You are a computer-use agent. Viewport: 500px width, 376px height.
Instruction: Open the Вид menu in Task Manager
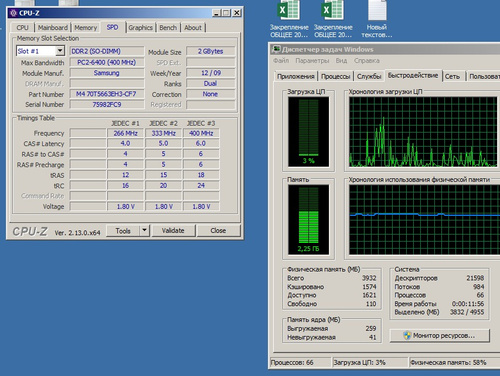click(x=341, y=61)
